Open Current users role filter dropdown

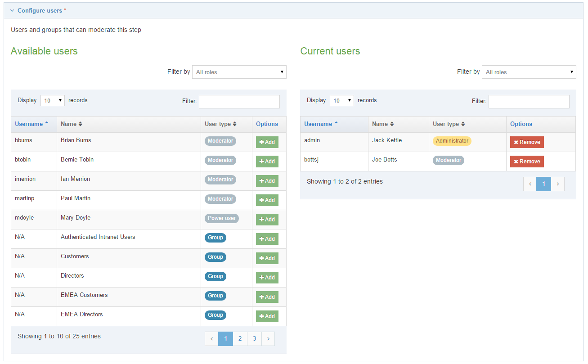pos(529,72)
